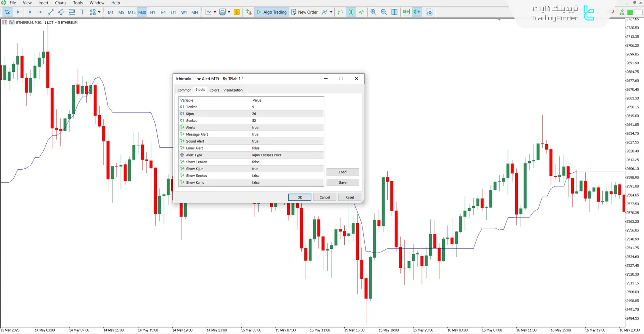Viewport: 644px width, 334px height.
Task: Open the Alert Type value dropdown
Action: pyautogui.click(x=287, y=155)
